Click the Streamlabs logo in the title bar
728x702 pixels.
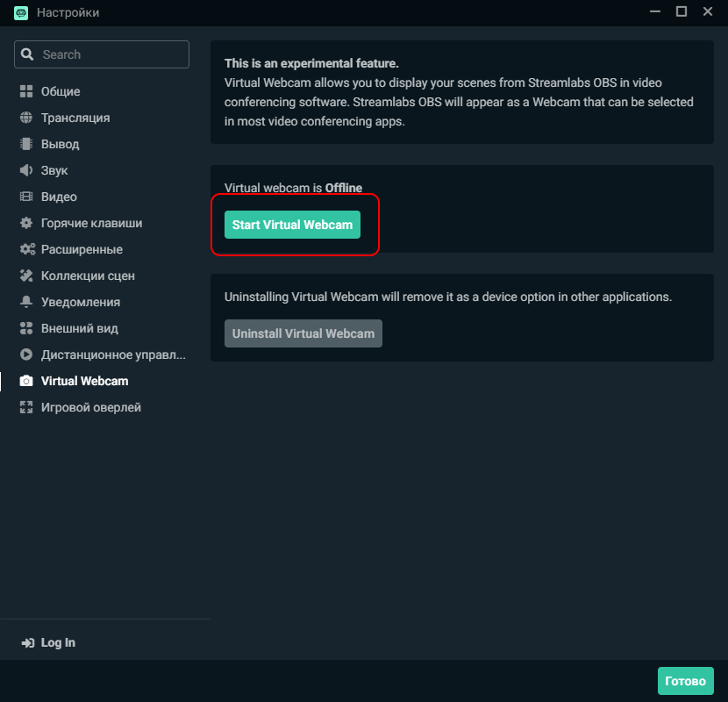click(x=21, y=12)
